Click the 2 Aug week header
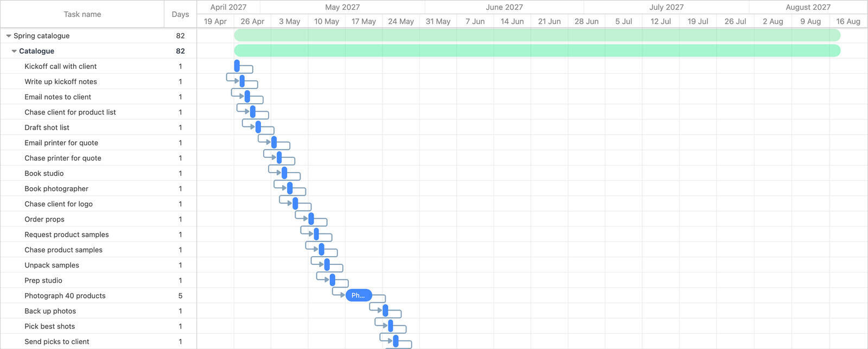This screenshot has width=868, height=349. tap(773, 21)
